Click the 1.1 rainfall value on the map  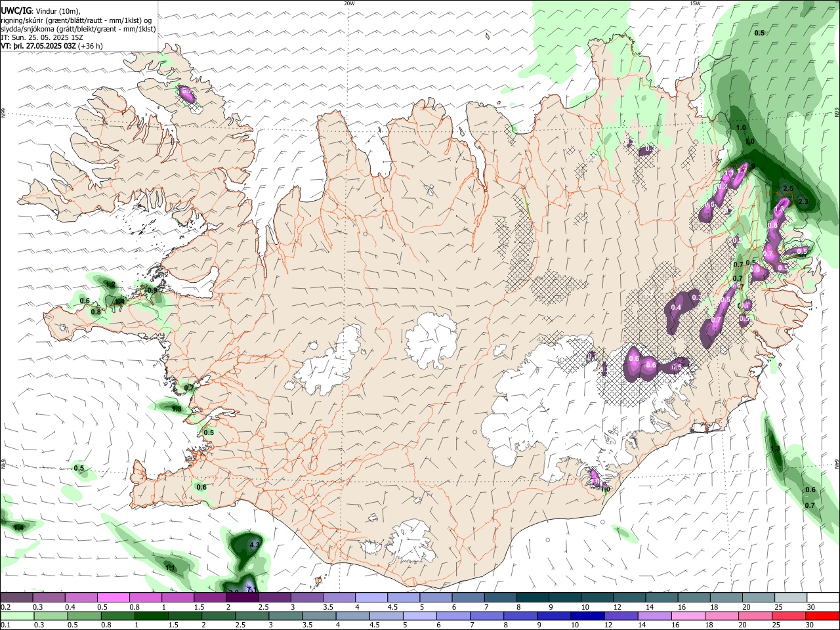pos(170,568)
